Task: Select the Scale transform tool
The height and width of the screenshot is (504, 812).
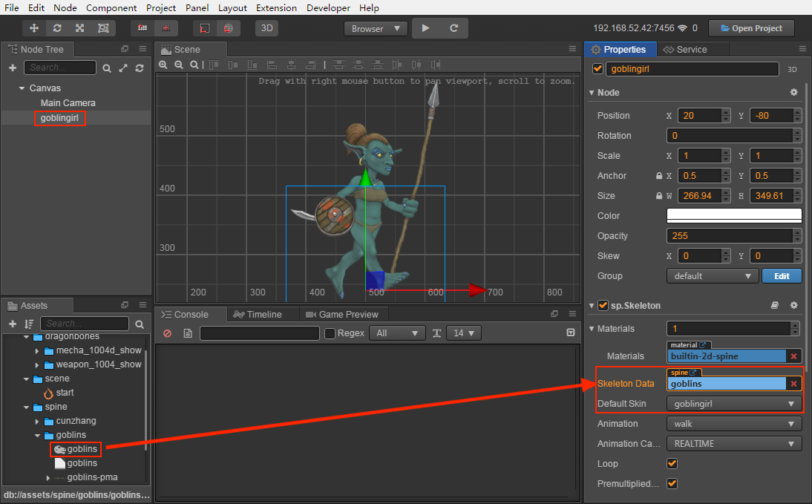Action: 79,28
